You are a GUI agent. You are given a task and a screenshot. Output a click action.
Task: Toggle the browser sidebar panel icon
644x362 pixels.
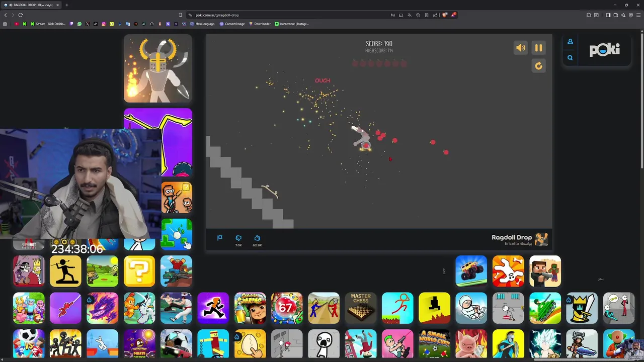tap(608, 15)
